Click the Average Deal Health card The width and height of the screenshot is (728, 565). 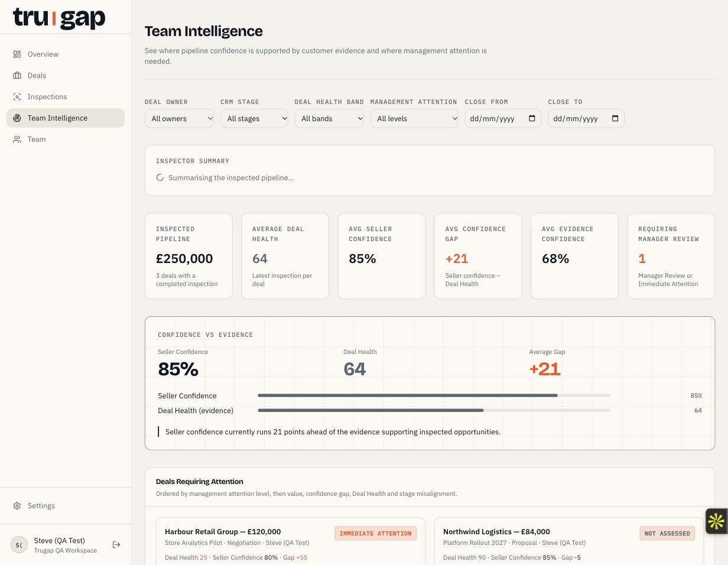pyautogui.click(x=285, y=256)
